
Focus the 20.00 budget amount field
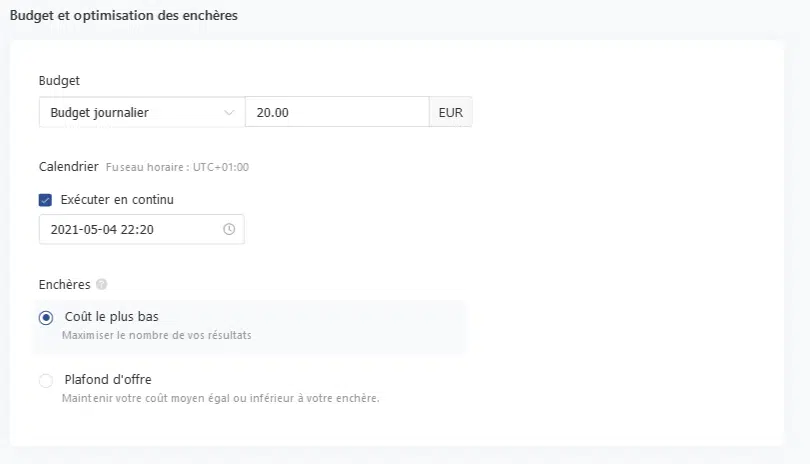(x=336, y=113)
